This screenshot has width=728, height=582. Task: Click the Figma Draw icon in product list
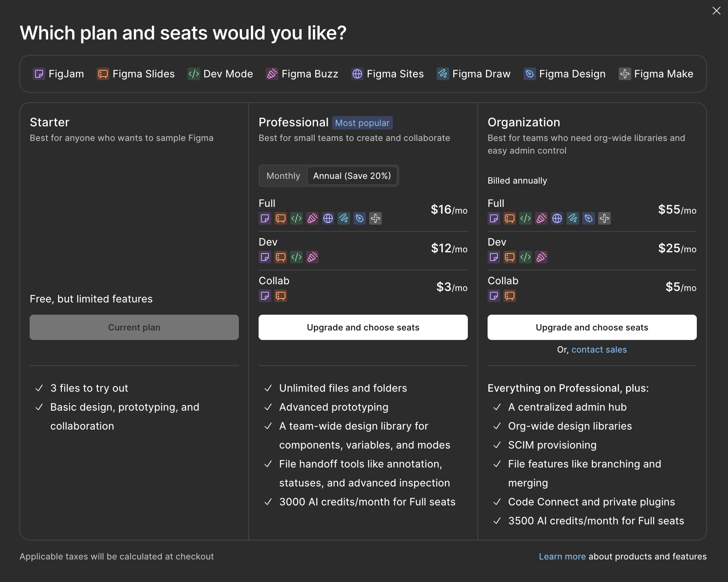coord(443,74)
